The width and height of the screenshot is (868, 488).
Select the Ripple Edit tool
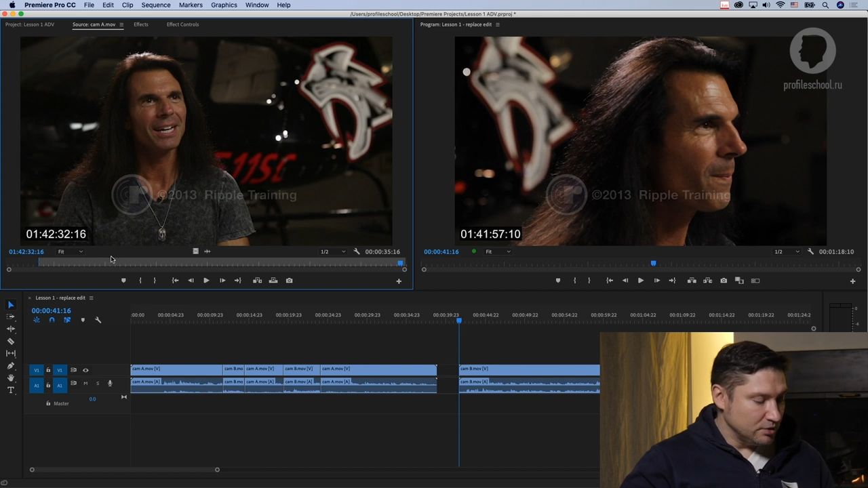click(x=11, y=329)
